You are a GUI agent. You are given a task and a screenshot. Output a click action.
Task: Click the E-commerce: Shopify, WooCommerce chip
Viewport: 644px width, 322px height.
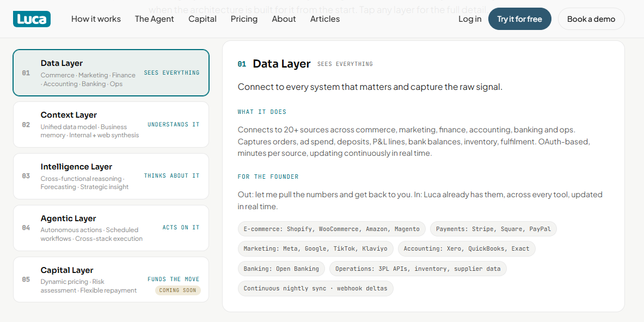pyautogui.click(x=332, y=229)
